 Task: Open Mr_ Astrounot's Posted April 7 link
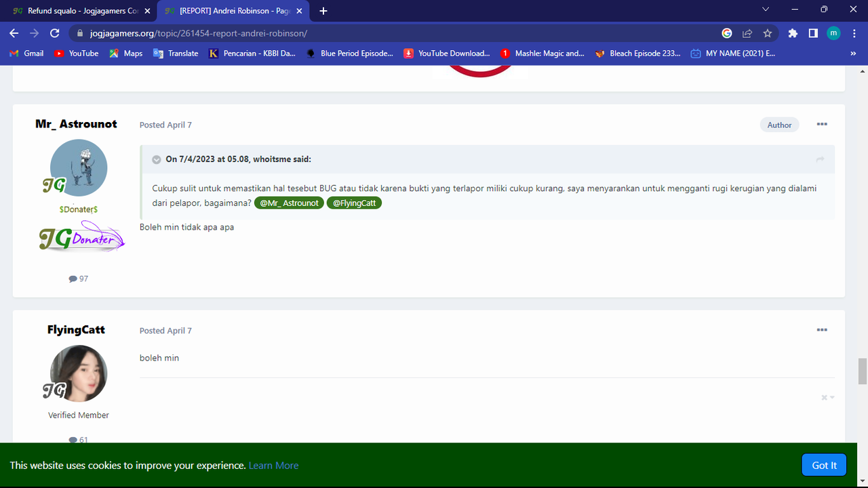click(x=165, y=125)
